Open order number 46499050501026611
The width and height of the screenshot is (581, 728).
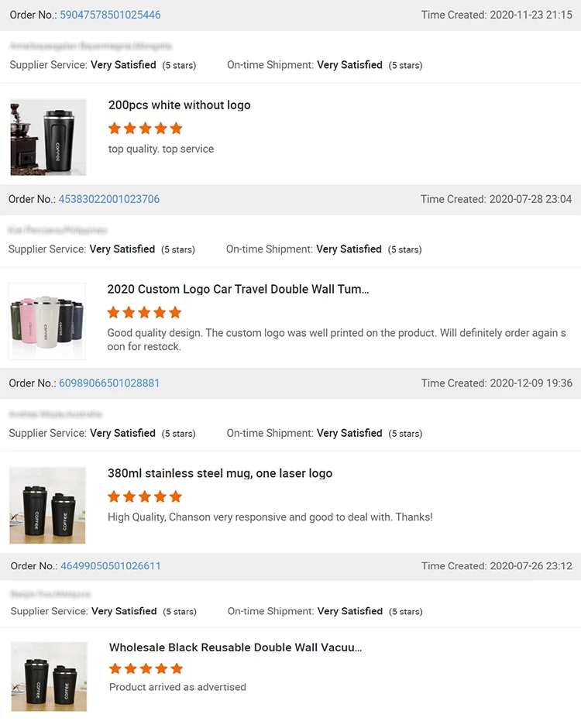click(x=111, y=566)
